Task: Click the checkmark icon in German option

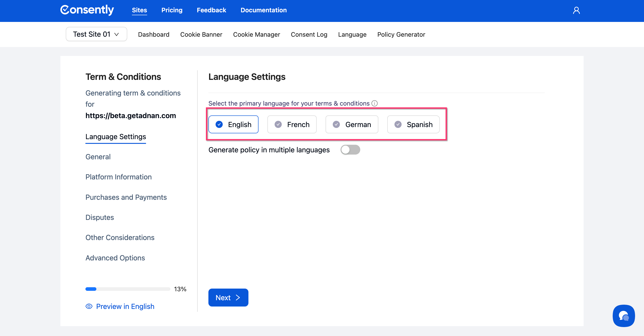Action: [336, 124]
